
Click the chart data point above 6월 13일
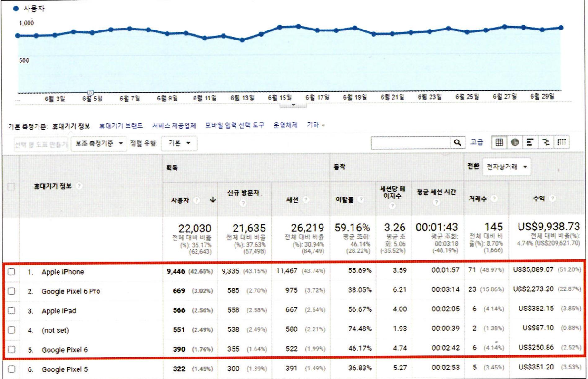(243, 40)
